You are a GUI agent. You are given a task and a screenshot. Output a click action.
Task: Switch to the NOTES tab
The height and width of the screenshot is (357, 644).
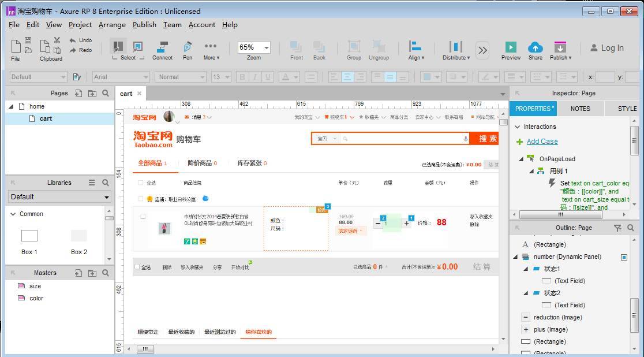(x=580, y=109)
